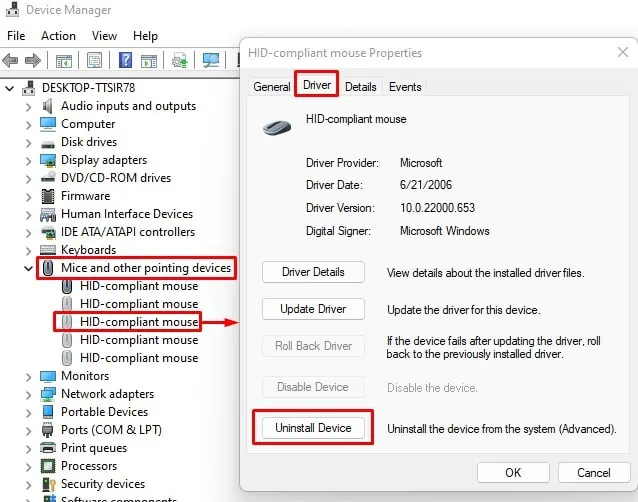Click the Disk drives category icon
638x502 pixels.
48,144
